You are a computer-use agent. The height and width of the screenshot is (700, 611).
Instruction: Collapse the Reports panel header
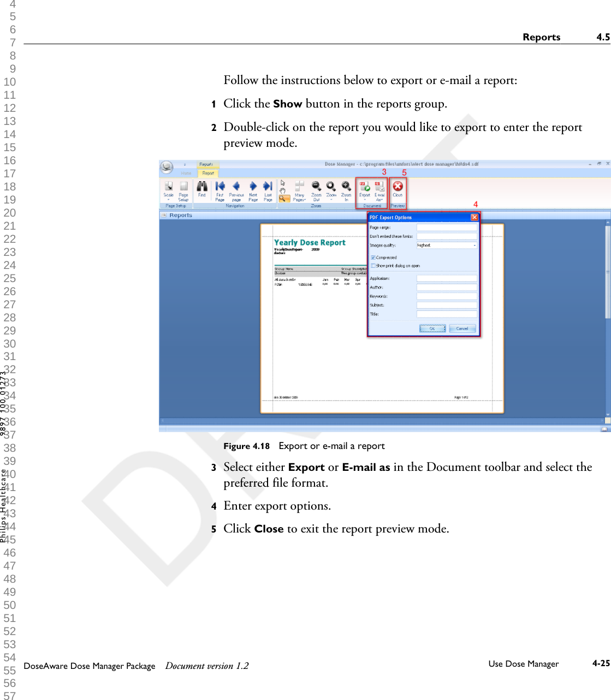[x=163, y=215]
